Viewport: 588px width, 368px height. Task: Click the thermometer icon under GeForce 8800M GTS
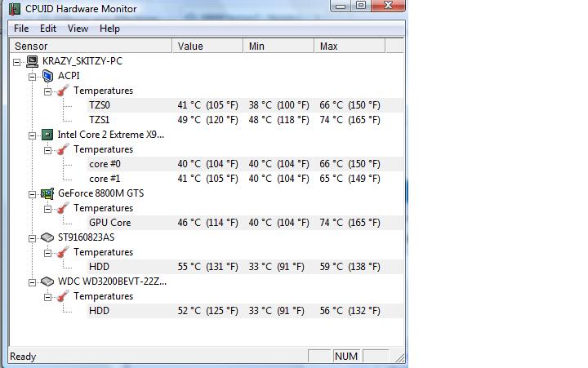[63, 208]
